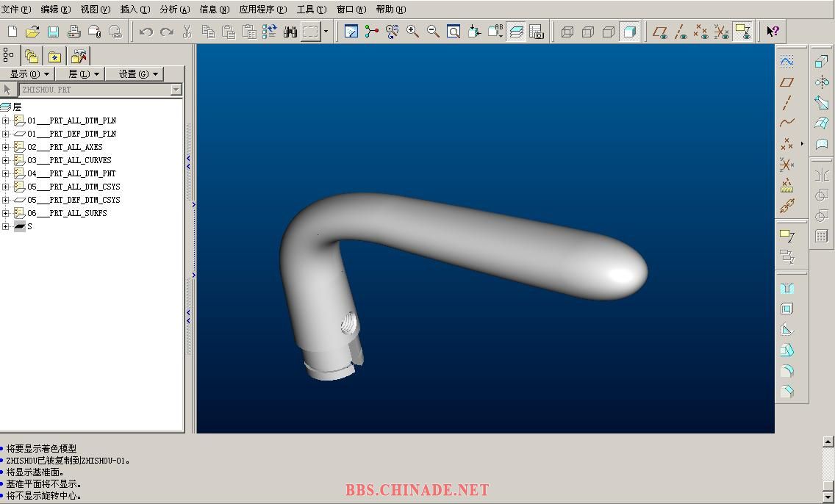Select the Extrude tool icon
Screen dimensions: 835x504
point(822,62)
